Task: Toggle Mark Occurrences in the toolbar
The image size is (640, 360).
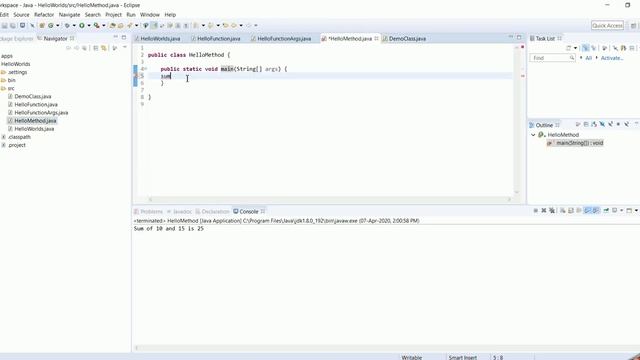Action: click(154, 25)
